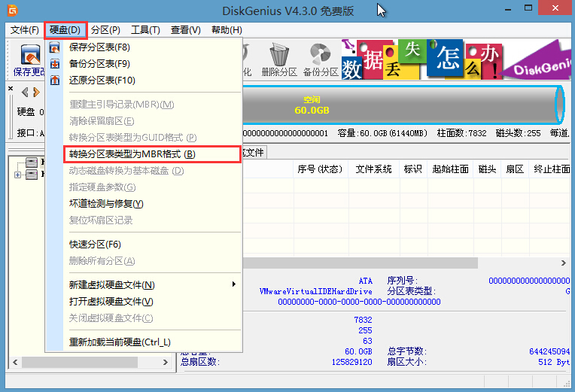Viewport: 575px width, 392px height.
Task: Click the next disk orange arrow
Action: (36, 92)
